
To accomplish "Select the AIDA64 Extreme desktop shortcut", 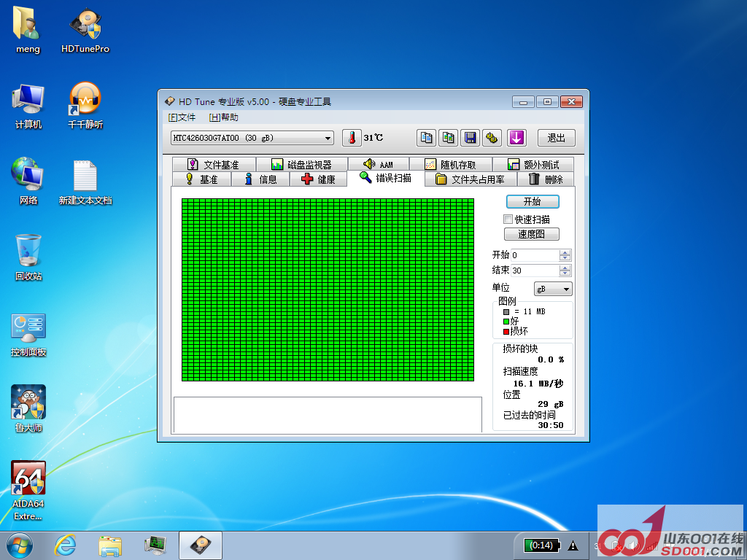I will point(28,491).
